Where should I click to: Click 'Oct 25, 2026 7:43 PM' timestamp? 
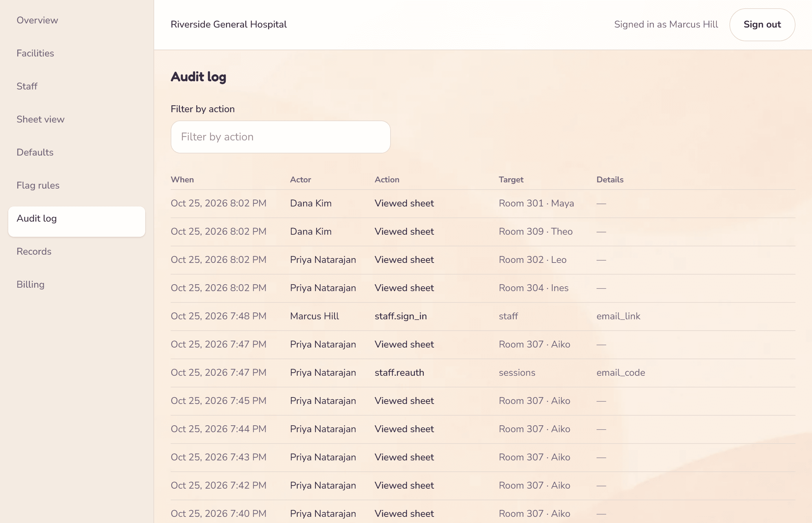pos(218,457)
